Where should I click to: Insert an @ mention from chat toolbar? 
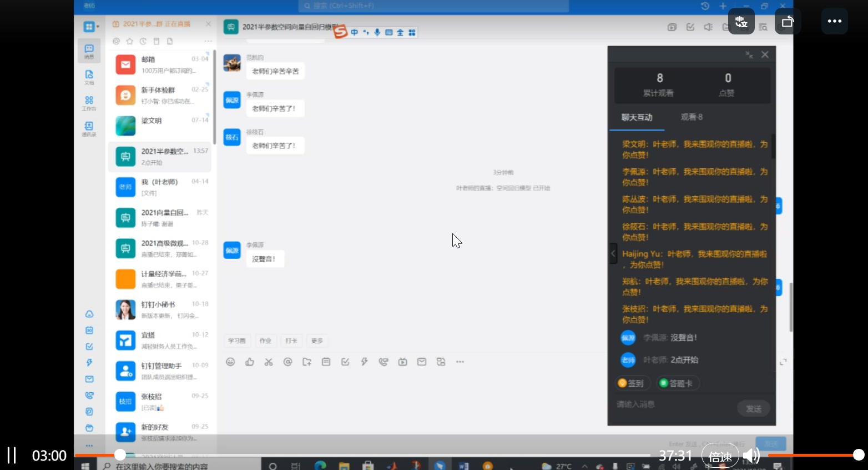point(287,362)
